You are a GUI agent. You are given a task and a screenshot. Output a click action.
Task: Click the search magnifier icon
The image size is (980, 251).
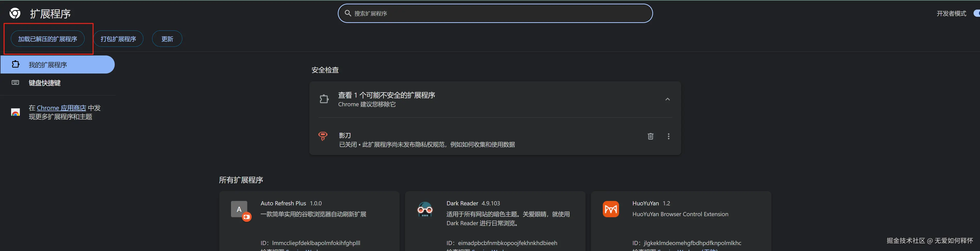(x=348, y=13)
